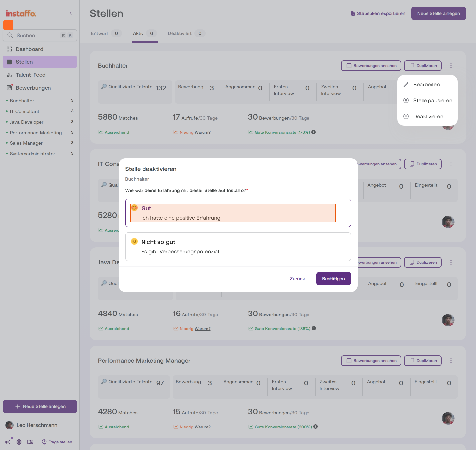476x450 pixels.
Task: Choose Bearbeiten from the context menu
Action: click(427, 85)
